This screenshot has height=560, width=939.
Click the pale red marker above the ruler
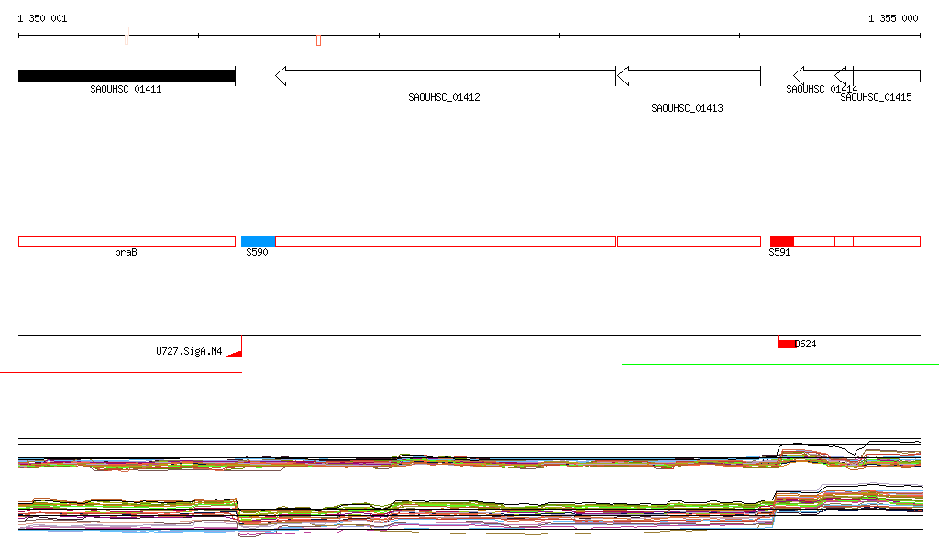click(127, 36)
